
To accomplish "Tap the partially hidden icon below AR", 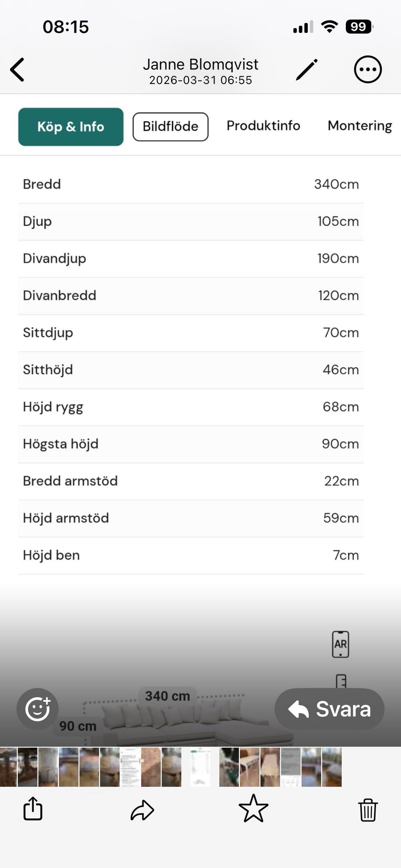I will 341,681.
